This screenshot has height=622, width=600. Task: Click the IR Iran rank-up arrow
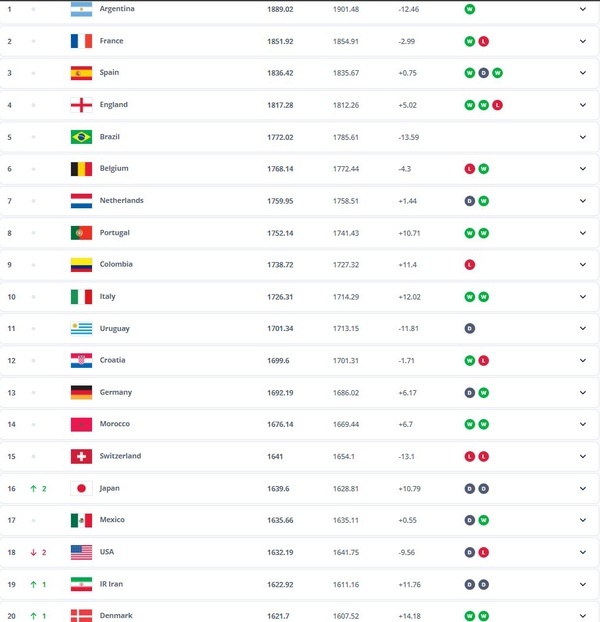coord(33,584)
